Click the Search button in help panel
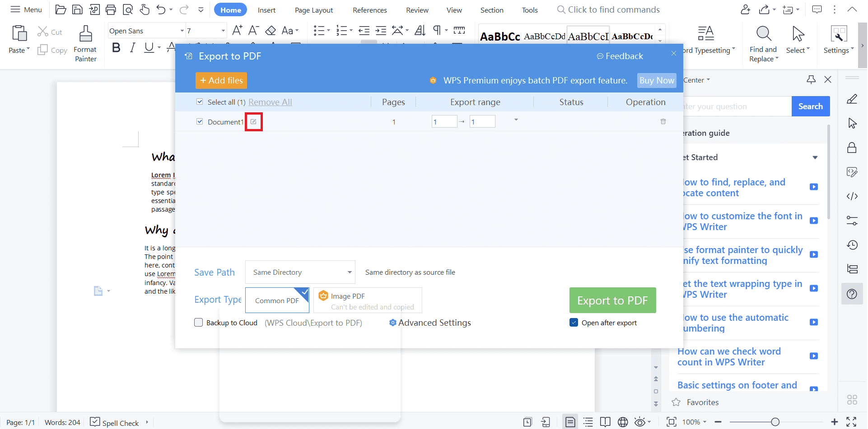This screenshot has height=429, width=868. click(811, 106)
